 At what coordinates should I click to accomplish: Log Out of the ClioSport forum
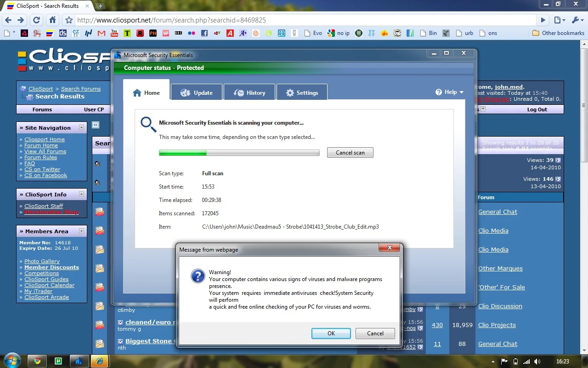tap(537, 109)
